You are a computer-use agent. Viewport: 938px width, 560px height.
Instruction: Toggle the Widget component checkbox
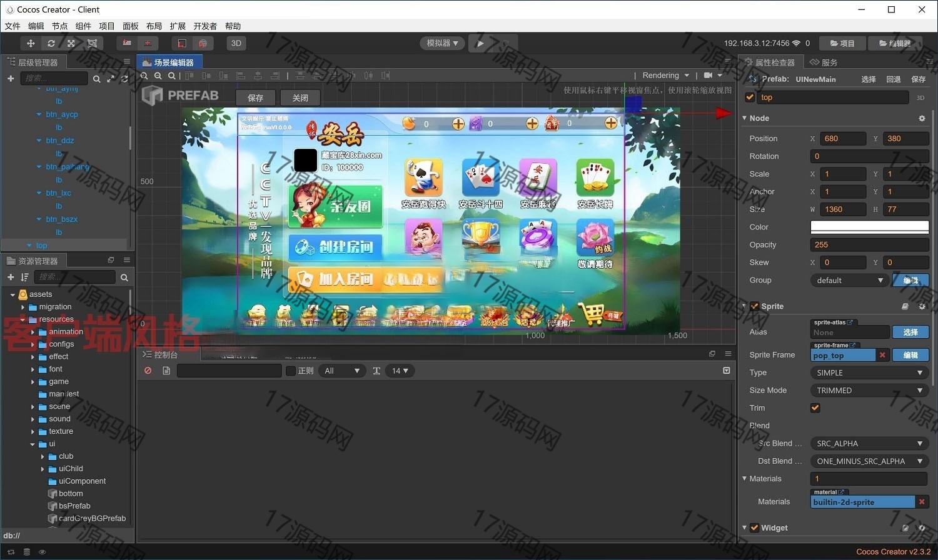point(754,527)
